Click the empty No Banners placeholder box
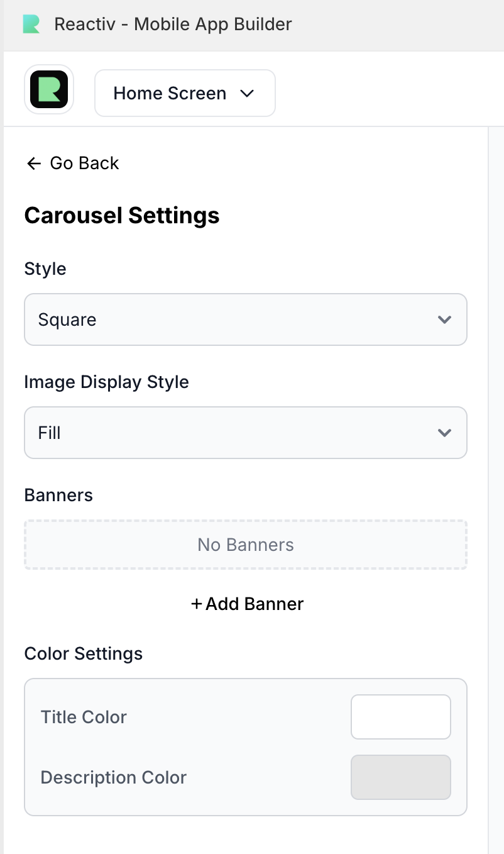The height and width of the screenshot is (854, 504). 245,545
